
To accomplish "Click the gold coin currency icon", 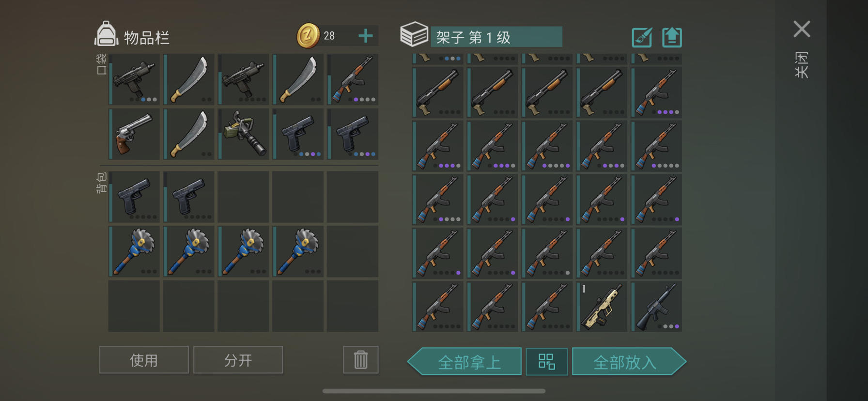I will click(308, 36).
